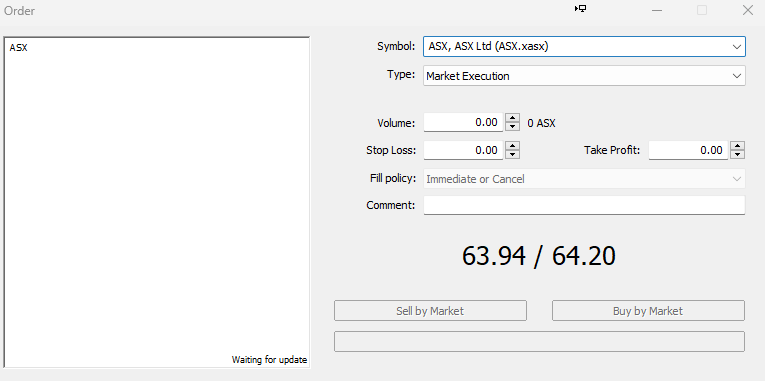Open the Fill policy dropdown
The image size is (765, 381).
point(736,179)
